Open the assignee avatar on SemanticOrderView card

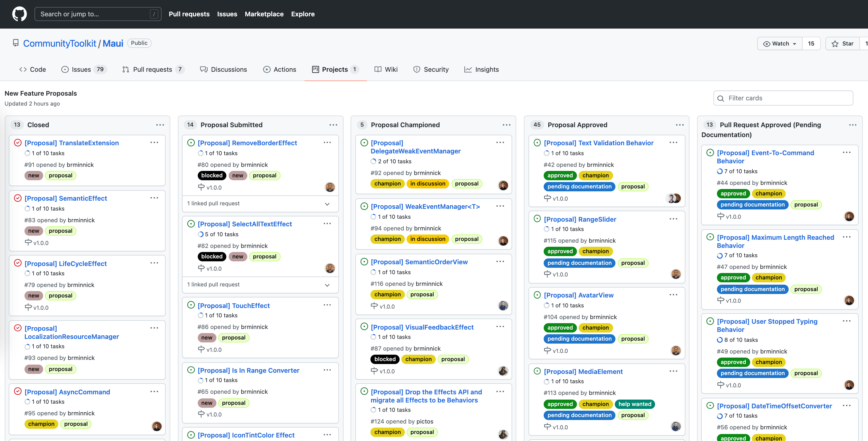click(503, 306)
